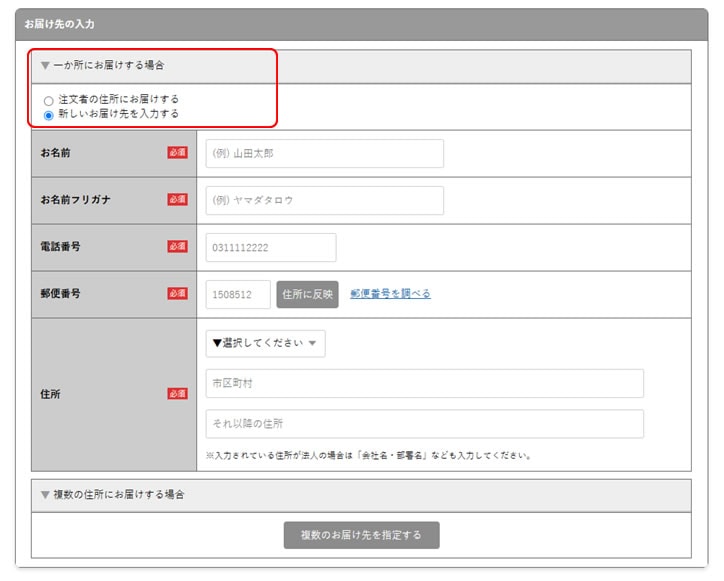Click the 複数のお届け先を指定する button
Image resolution: width=724 pixels, height=581 pixels.
[361, 535]
